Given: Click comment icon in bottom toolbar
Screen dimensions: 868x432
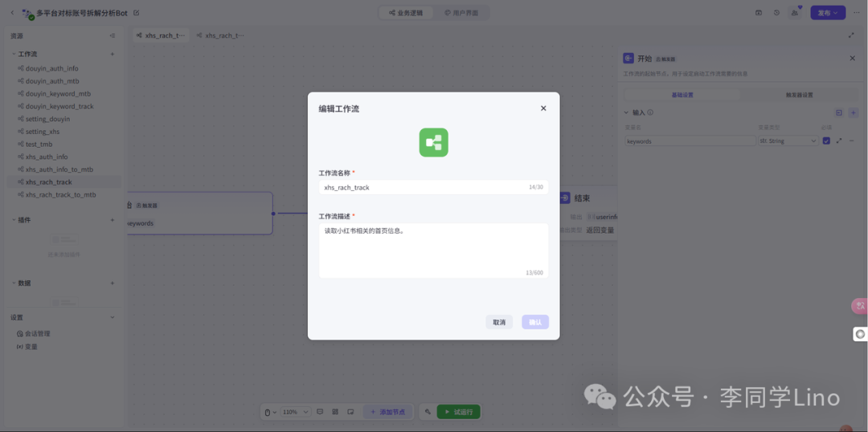Looking at the screenshot, I should coord(319,412).
